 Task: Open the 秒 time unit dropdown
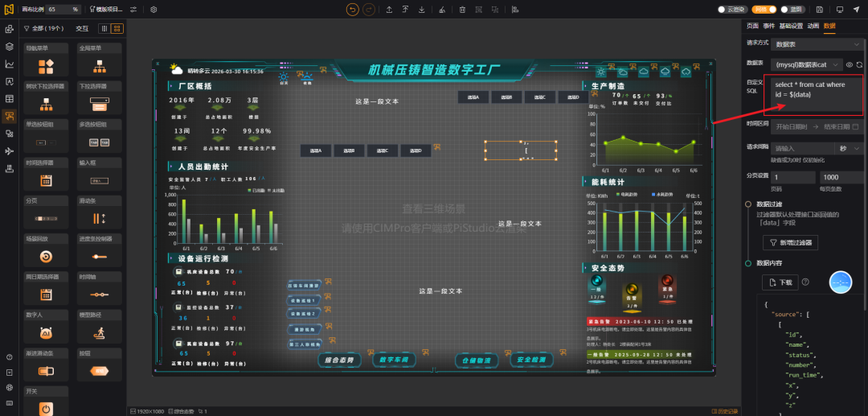pyautogui.click(x=849, y=148)
